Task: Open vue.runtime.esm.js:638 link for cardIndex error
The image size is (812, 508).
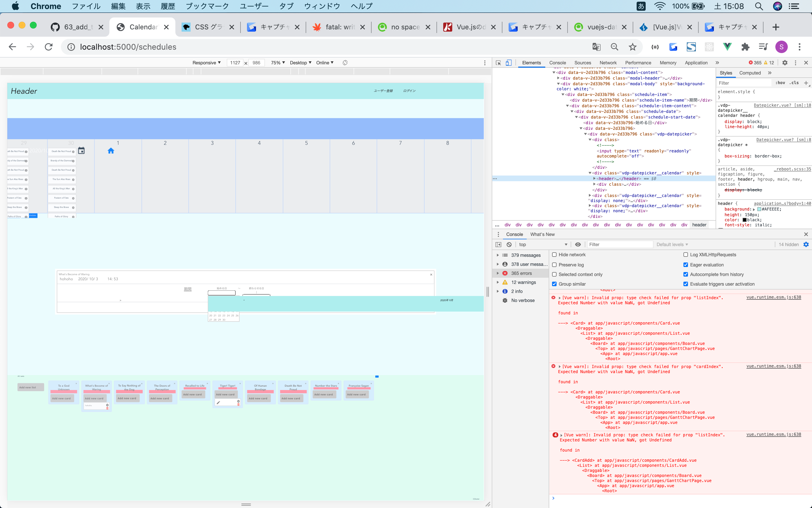Action: 773,366
